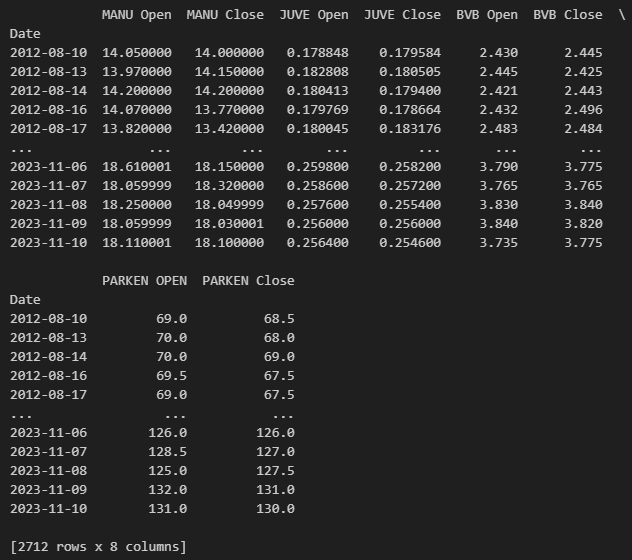Viewport: 632px width, 560px height.
Task: Select the value 18.150000
Action: click(229, 167)
